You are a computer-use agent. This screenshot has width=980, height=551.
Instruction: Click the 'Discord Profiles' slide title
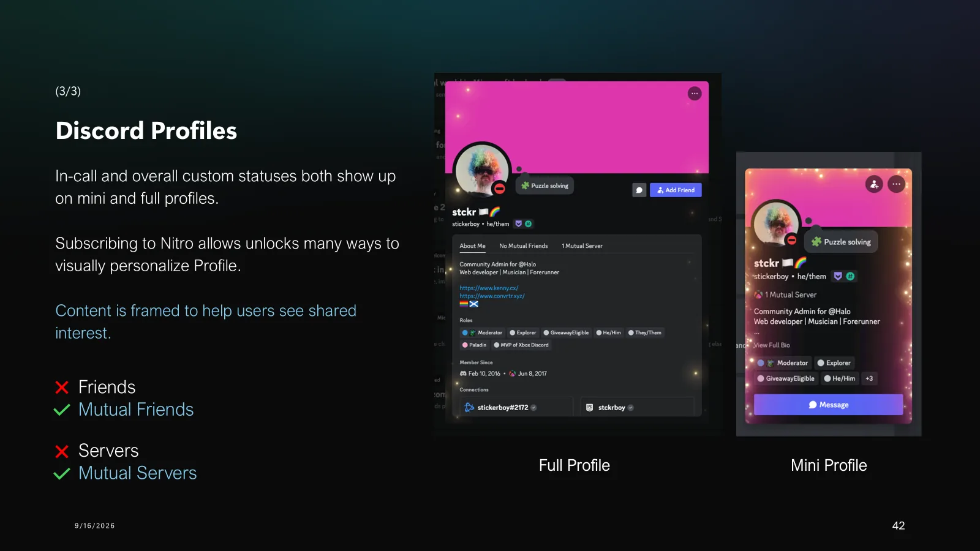click(146, 131)
